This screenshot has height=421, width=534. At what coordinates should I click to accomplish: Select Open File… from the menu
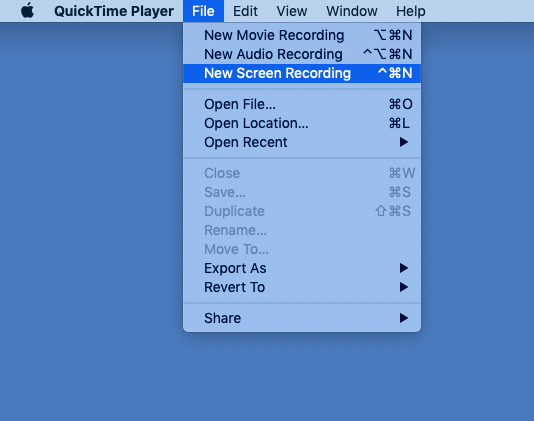pos(302,104)
